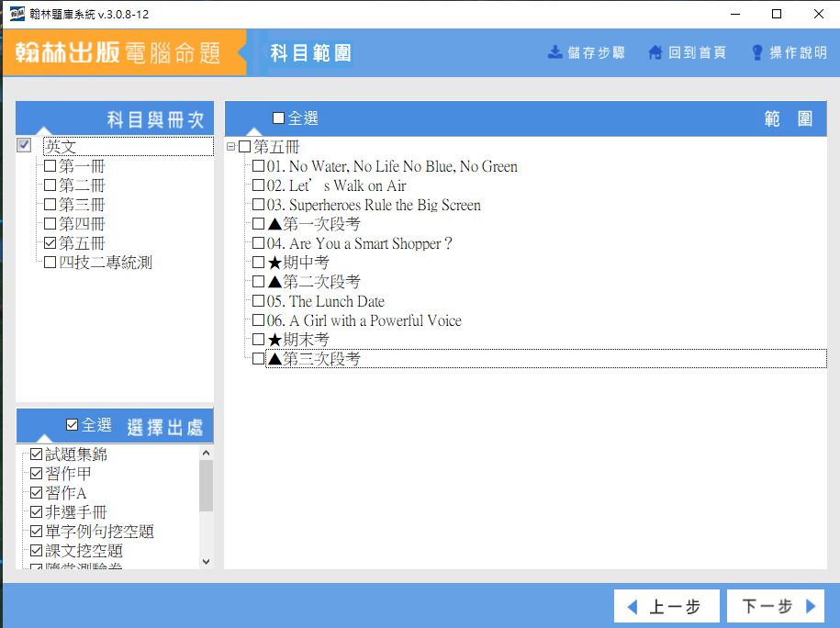Select 05. The Lunch Date unit

pyautogui.click(x=326, y=301)
